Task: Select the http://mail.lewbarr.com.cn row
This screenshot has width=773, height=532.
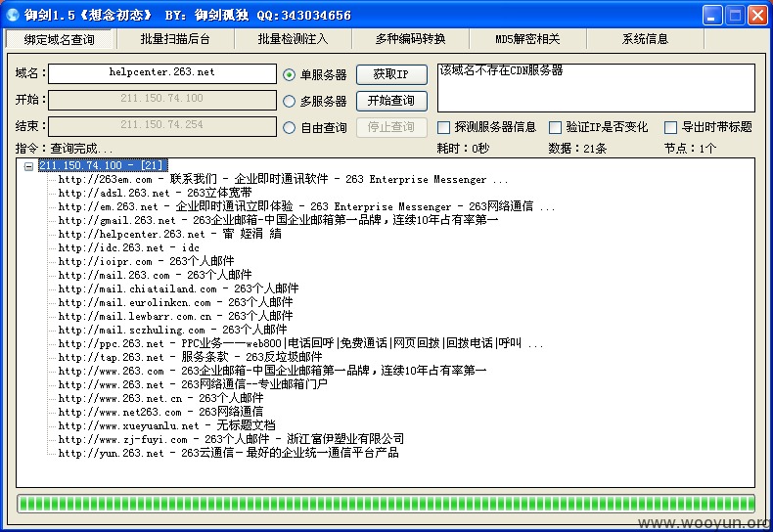Action: tap(175, 316)
